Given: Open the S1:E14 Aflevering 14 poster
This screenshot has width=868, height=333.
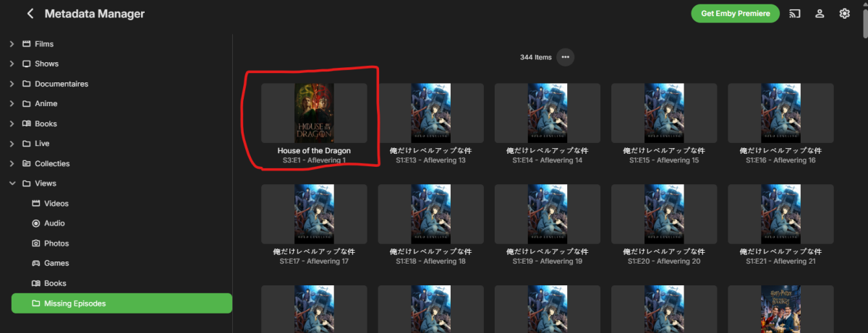Looking at the screenshot, I should click(x=548, y=113).
